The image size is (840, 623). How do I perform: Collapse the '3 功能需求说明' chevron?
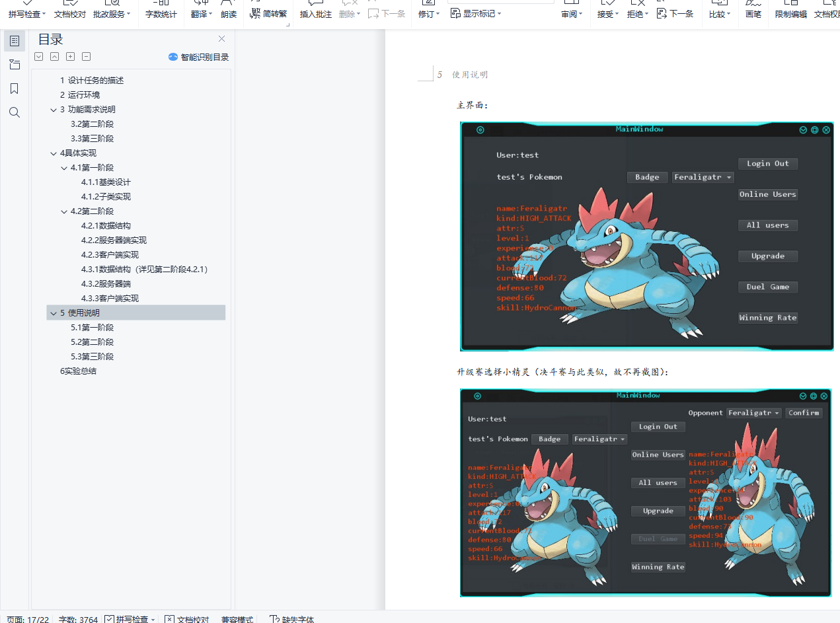click(54, 110)
